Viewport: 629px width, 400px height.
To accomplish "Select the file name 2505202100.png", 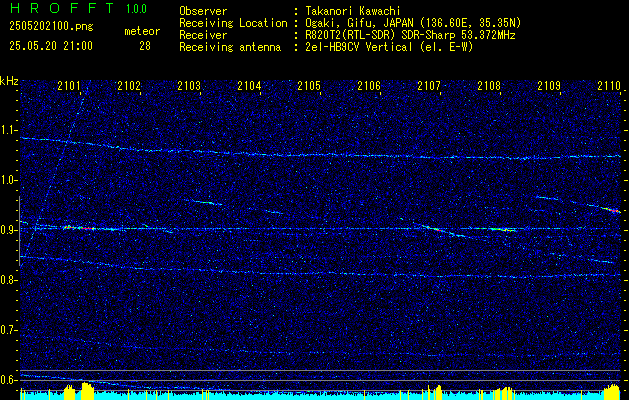I will click(x=51, y=27).
